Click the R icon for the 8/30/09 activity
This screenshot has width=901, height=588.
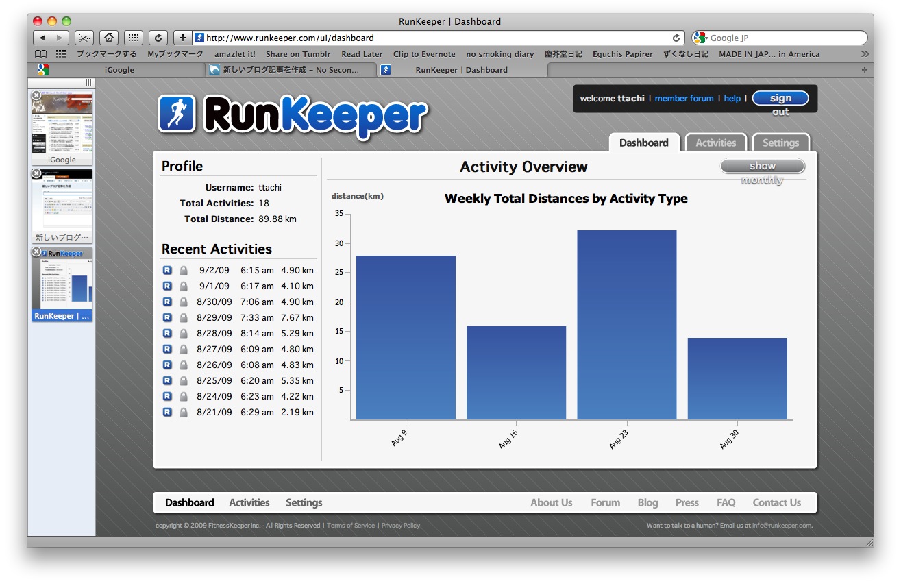(168, 302)
